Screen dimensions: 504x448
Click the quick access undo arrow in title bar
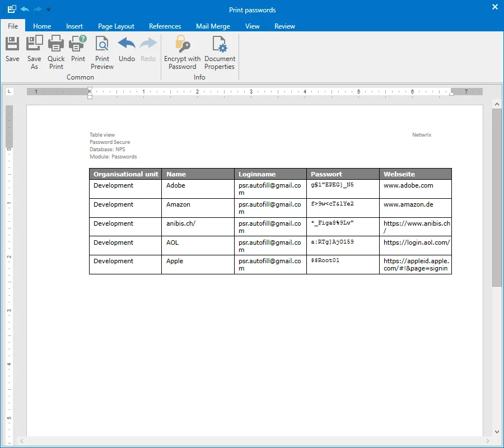pyautogui.click(x=25, y=10)
